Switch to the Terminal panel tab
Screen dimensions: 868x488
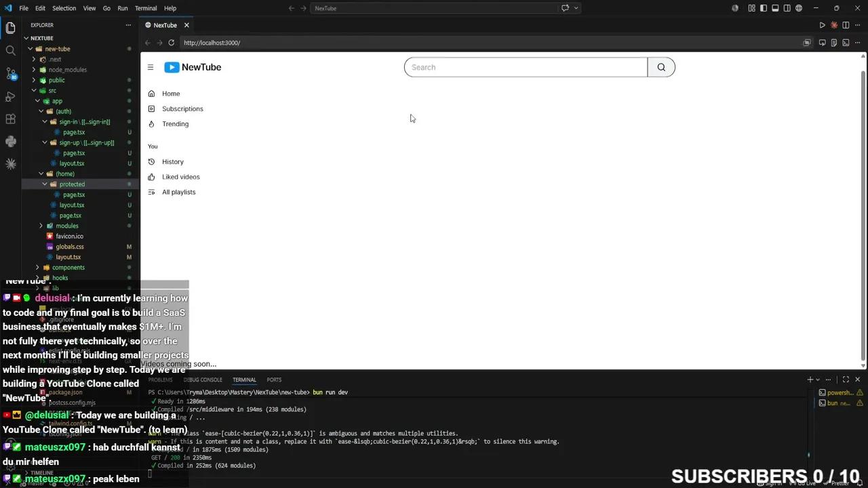pyautogui.click(x=244, y=380)
